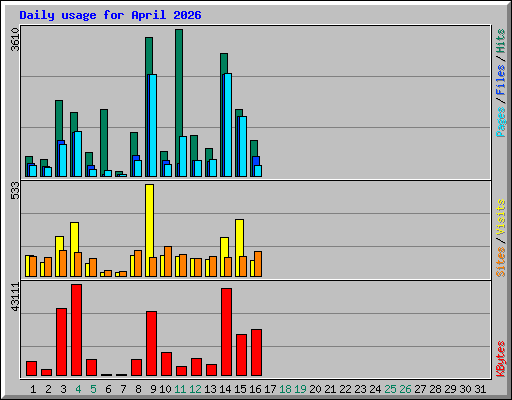Select the orange sites bar for day 10

coord(168,262)
